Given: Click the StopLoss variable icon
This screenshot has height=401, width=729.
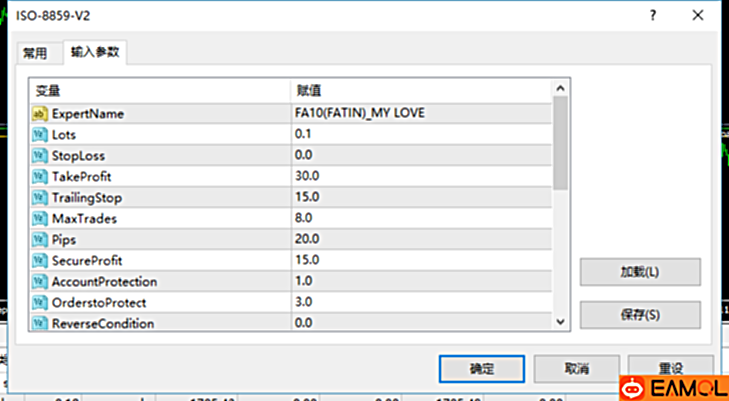Looking at the screenshot, I should [x=40, y=155].
